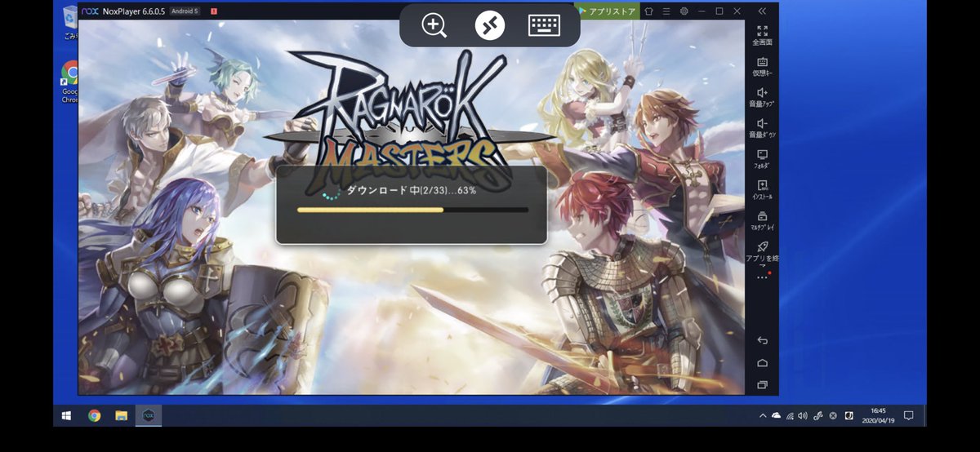
Task: Open the NoxPlayer hamburger menu
Action: [x=666, y=11]
